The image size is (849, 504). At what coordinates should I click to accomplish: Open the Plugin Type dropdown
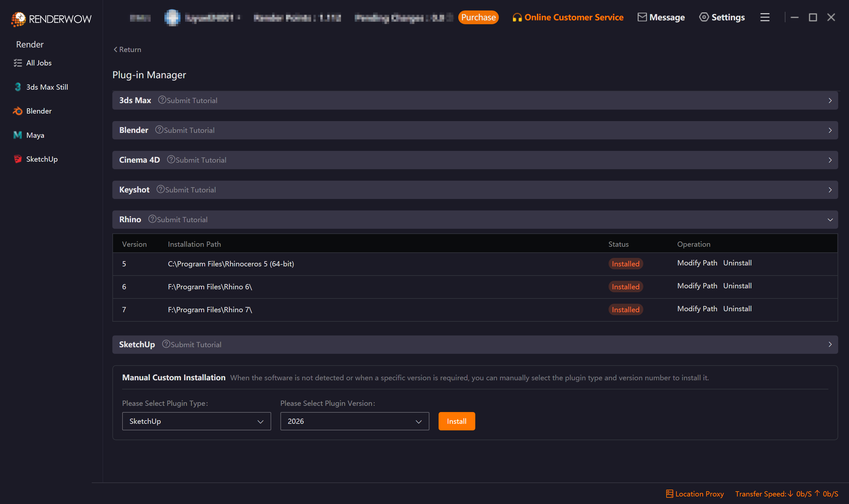coord(197,421)
